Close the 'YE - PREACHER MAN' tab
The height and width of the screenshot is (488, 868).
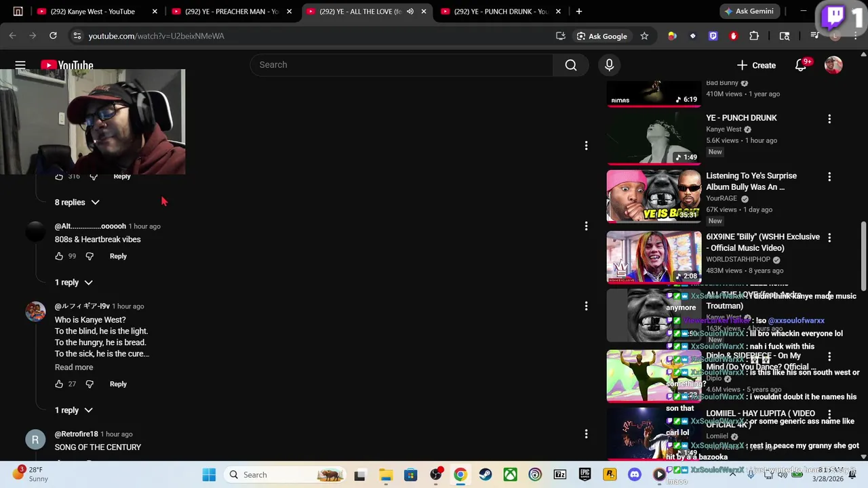tap(289, 12)
